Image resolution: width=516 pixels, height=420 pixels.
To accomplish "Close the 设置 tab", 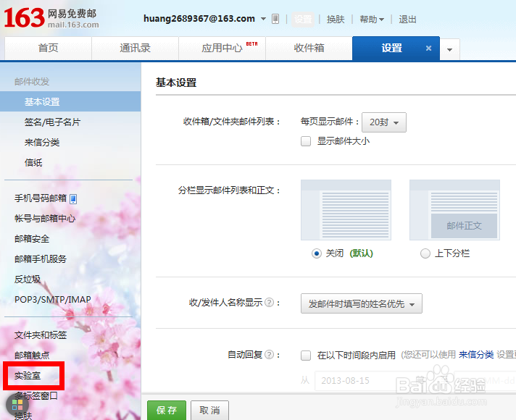I will pos(428,49).
